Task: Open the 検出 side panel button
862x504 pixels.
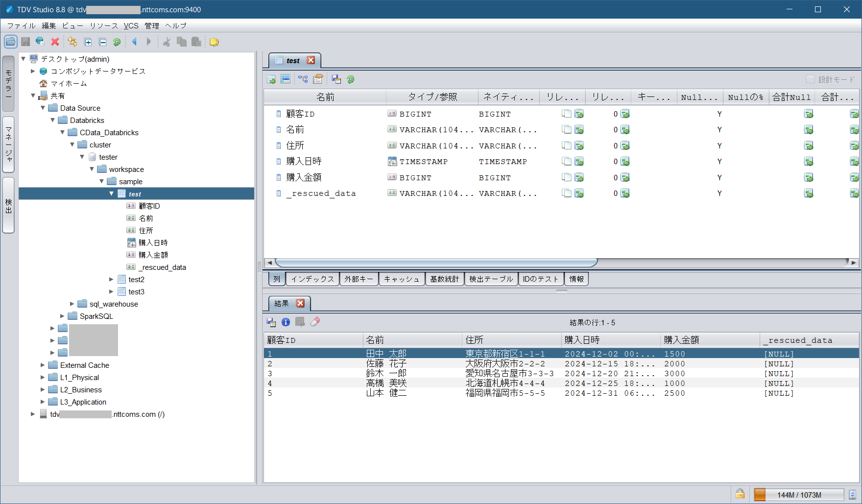Action: point(8,205)
